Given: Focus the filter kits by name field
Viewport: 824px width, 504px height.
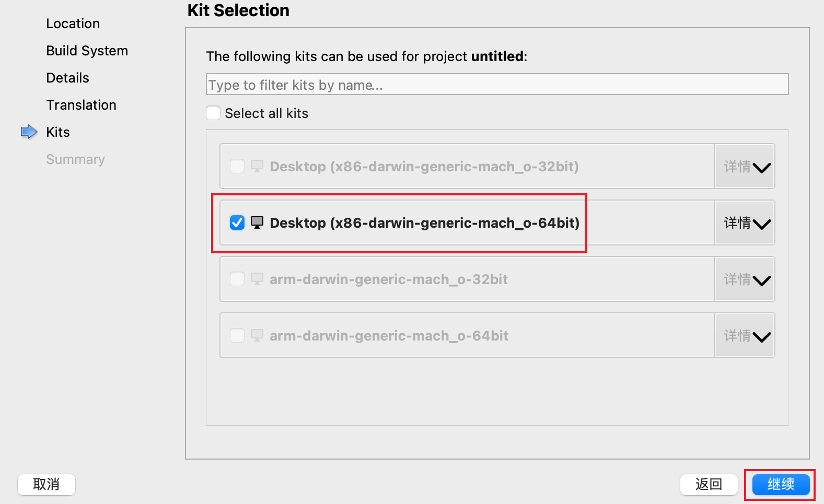Looking at the screenshot, I should click(x=497, y=85).
